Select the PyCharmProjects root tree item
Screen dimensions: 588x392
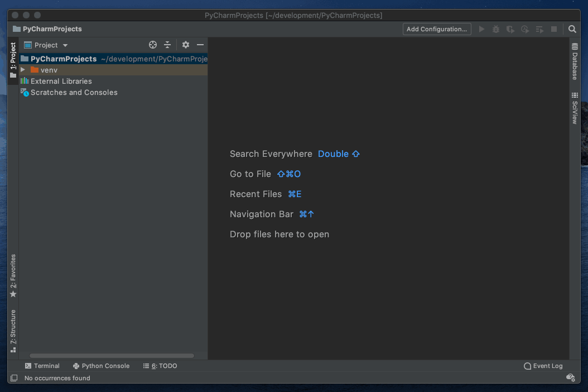(113, 59)
